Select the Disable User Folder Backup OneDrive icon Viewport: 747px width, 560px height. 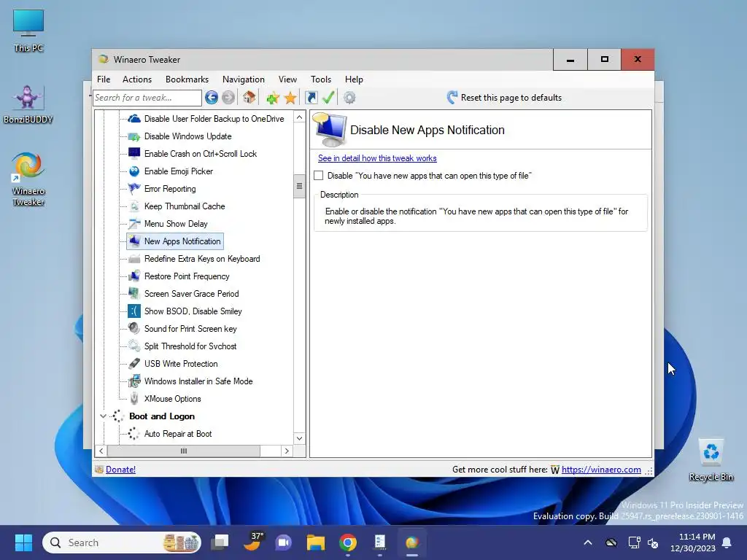134,119
